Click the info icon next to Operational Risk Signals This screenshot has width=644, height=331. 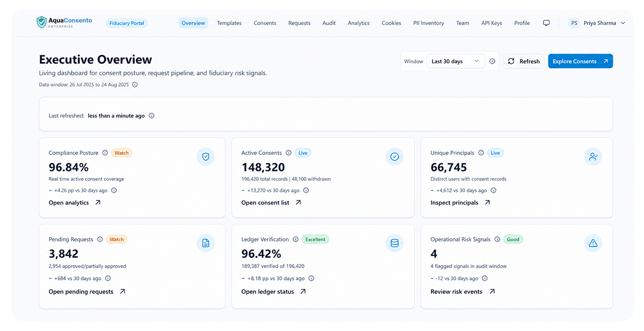[497, 240]
